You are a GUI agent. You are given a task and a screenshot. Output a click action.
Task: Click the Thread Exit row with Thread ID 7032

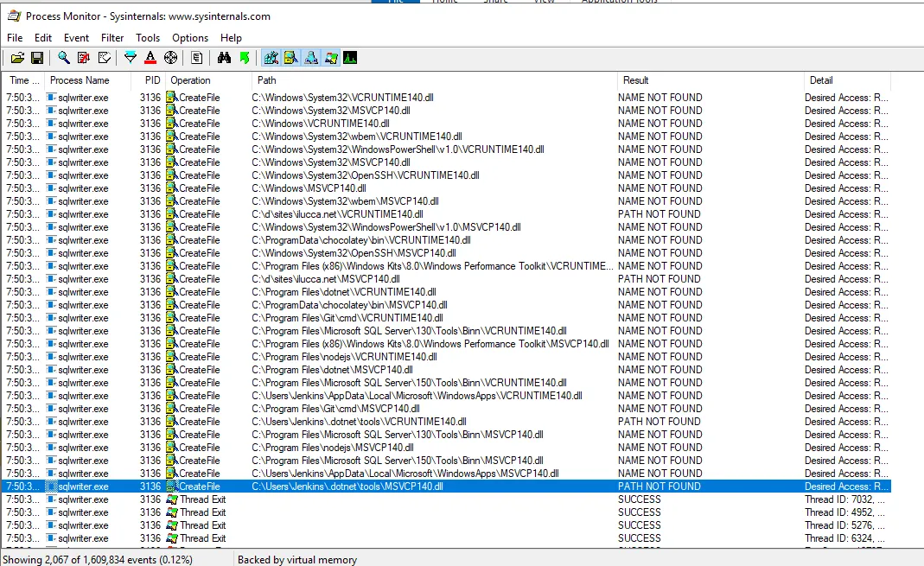[446, 499]
